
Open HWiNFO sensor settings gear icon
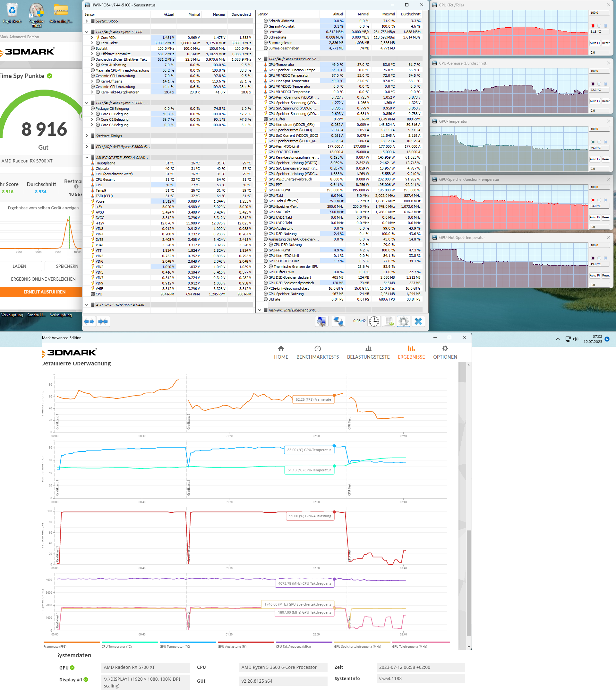[x=403, y=321]
